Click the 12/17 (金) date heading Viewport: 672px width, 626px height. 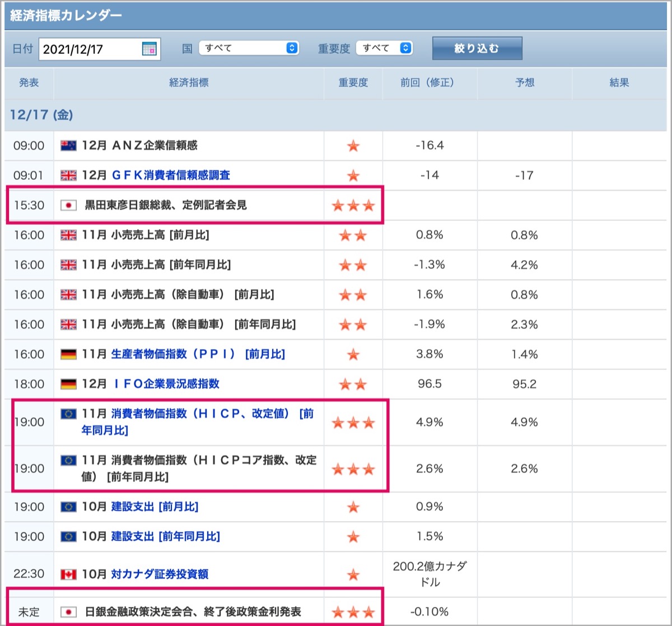pyautogui.click(x=41, y=115)
